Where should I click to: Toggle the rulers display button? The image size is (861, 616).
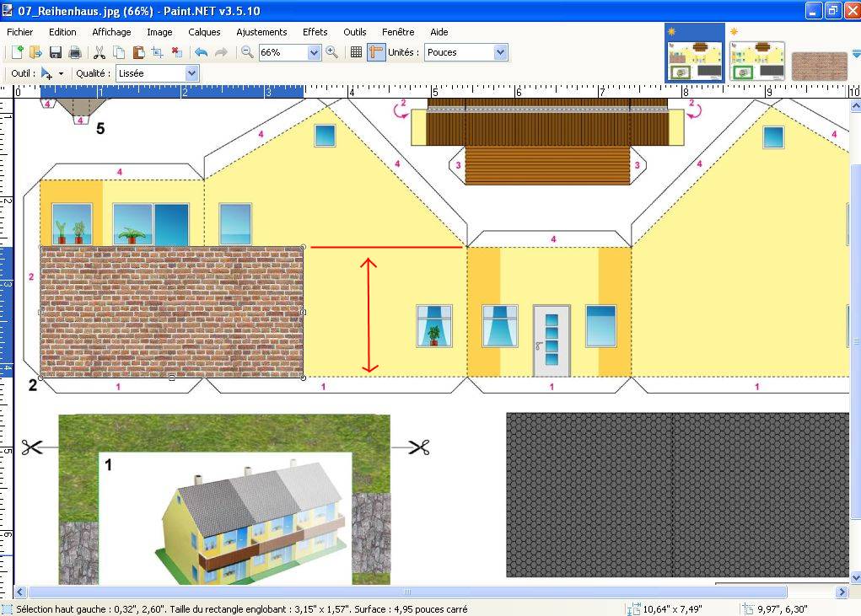pos(376,52)
